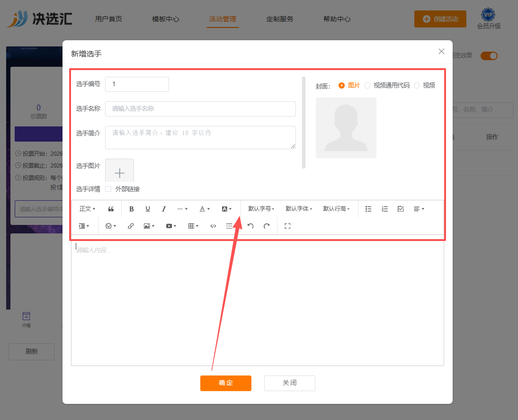Insert a code block
The width and height of the screenshot is (518, 420).
[x=213, y=226]
